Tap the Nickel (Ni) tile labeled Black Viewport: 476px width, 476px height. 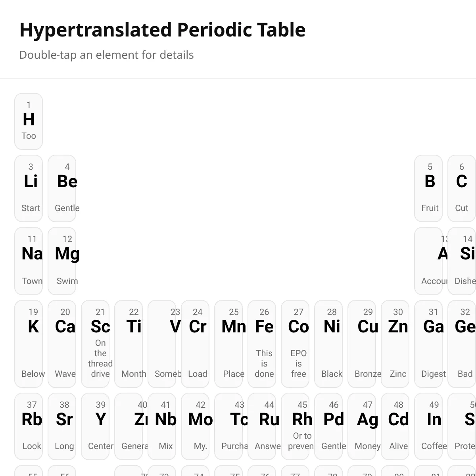(x=328, y=344)
